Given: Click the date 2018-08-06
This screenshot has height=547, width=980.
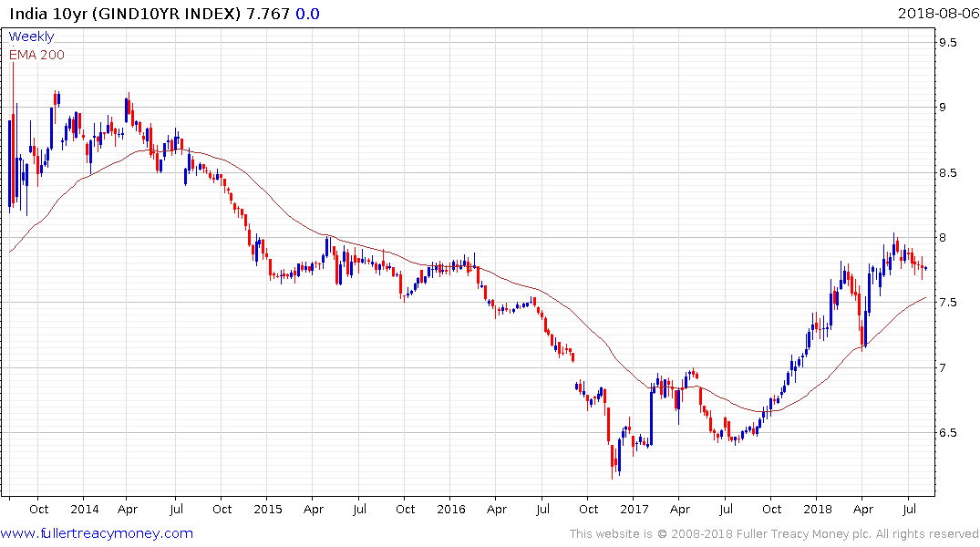Looking at the screenshot, I should coord(939,13).
